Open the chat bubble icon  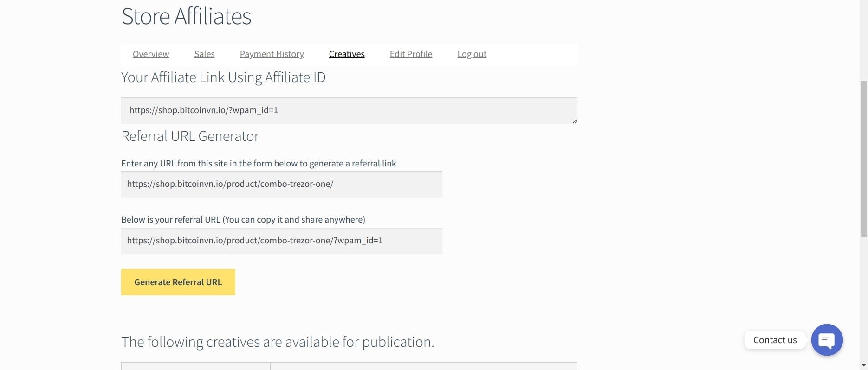pos(827,340)
